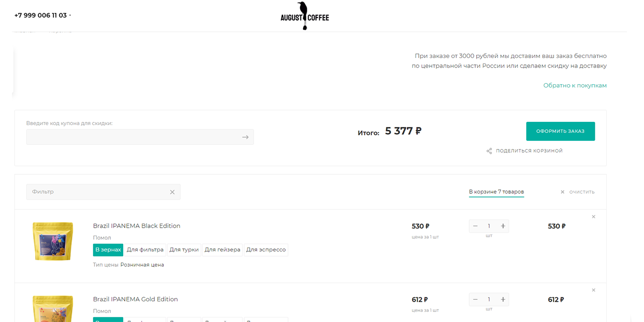Increase Black Edition quantity with plus

pos(503,226)
